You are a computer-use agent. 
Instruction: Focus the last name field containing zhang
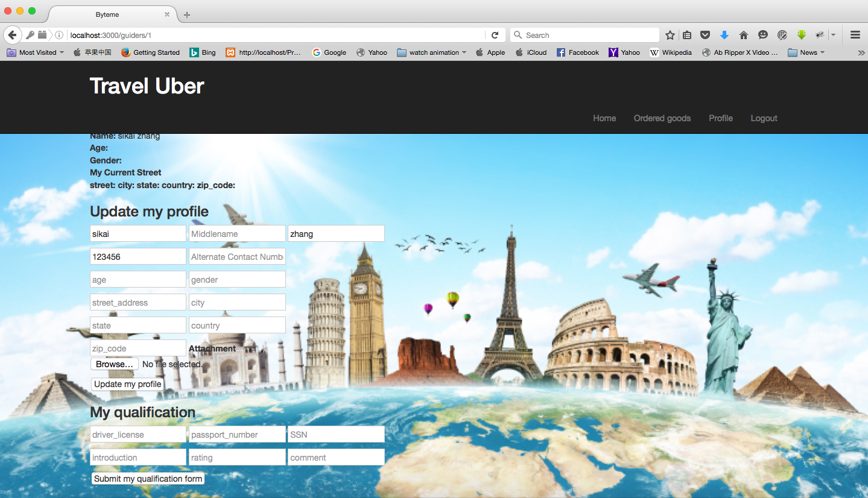[336, 233]
